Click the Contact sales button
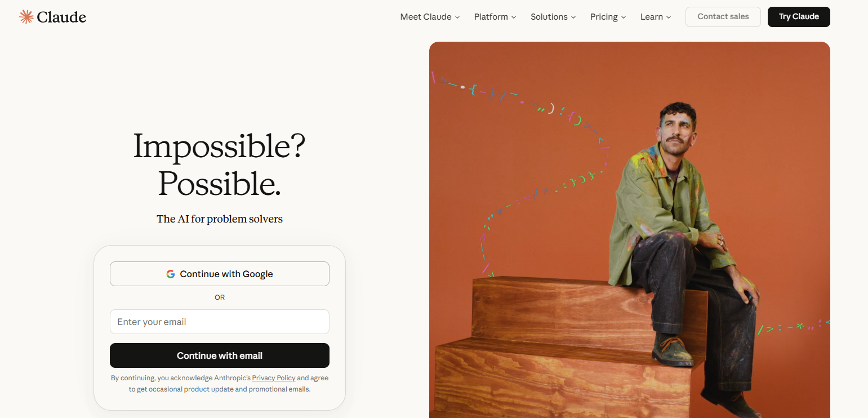The width and height of the screenshot is (868, 418). (x=723, y=17)
